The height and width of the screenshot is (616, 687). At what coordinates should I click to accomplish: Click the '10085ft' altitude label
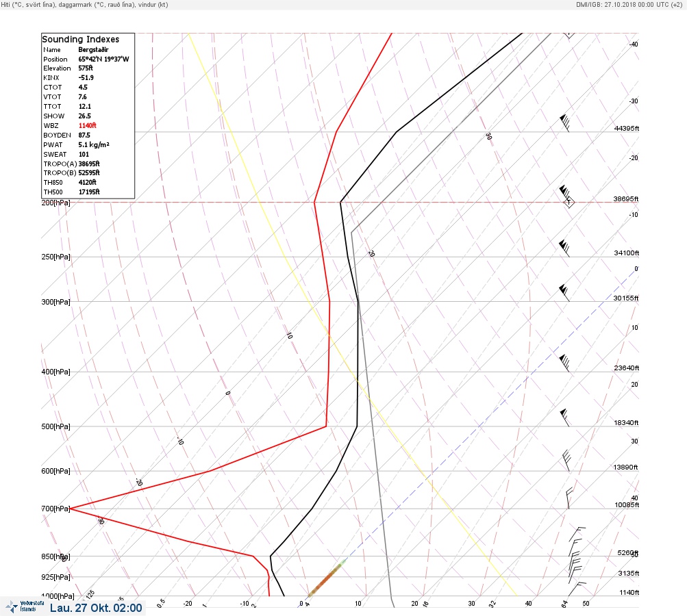click(x=627, y=505)
